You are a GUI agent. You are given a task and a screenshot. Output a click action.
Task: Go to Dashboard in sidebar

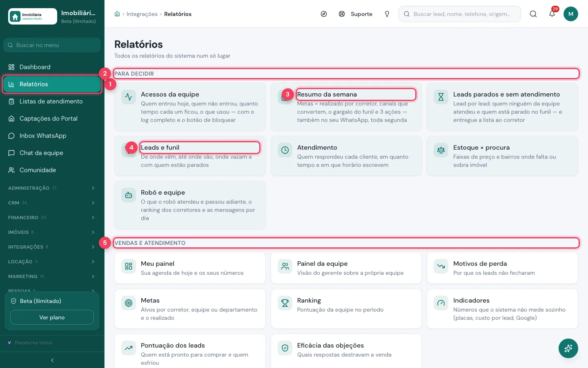click(52, 67)
